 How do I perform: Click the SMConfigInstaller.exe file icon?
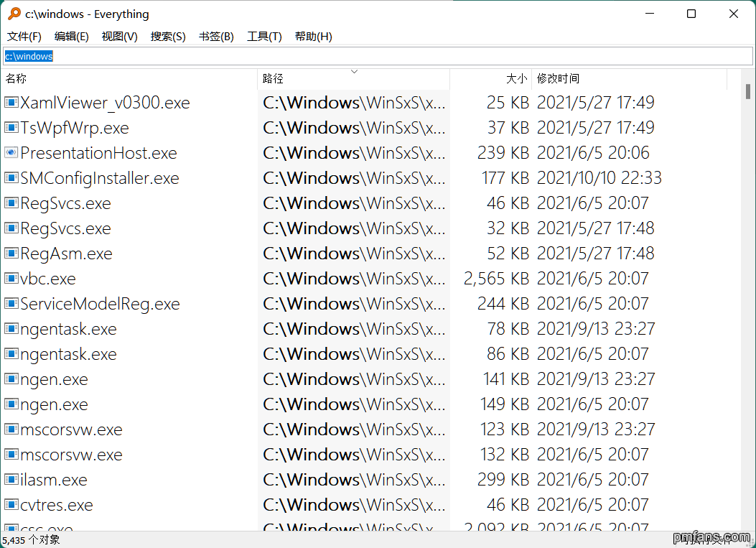pos(11,177)
